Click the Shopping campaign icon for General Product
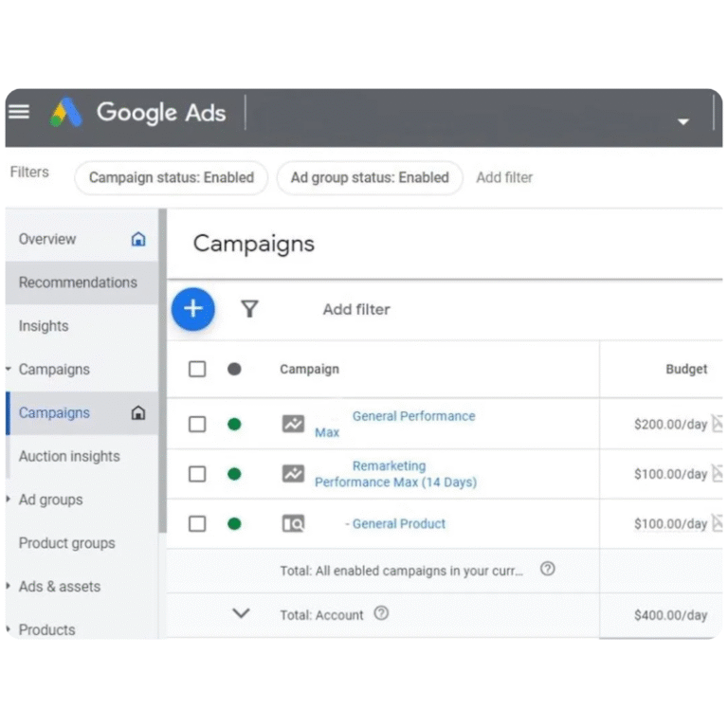Viewport: 728px width, 728px height. coord(293,523)
